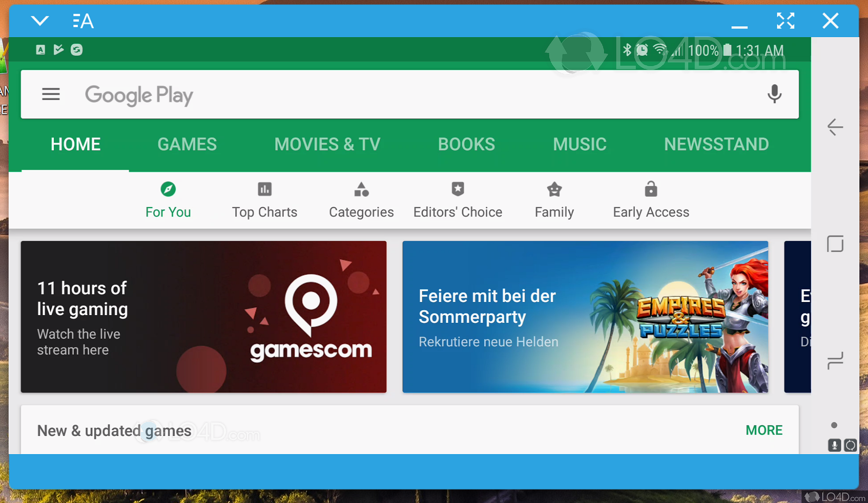Viewport: 868px width, 503px height.
Task: Click the "New & updated games" heading
Action: coord(114,431)
